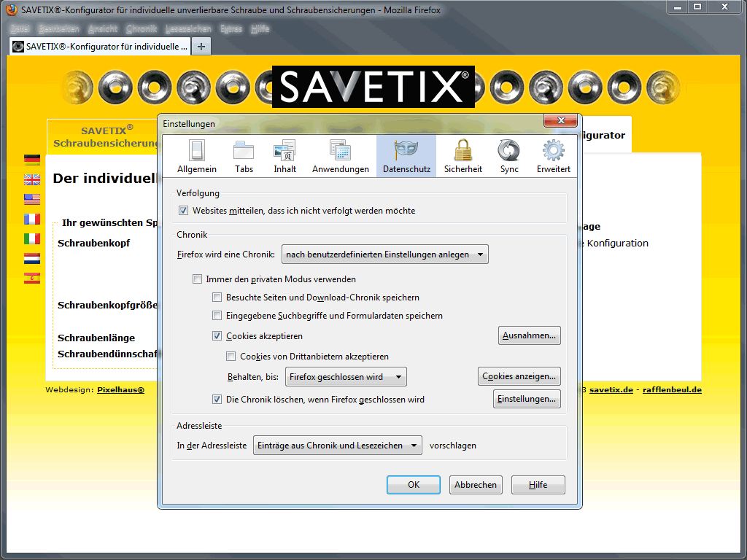Close the Einstellungen dialog
The width and height of the screenshot is (747, 560).
561,120
